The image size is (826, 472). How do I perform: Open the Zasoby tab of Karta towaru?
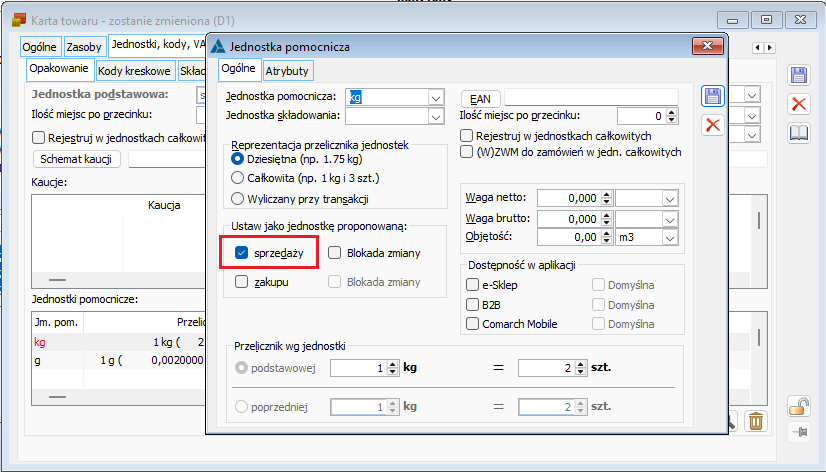click(x=84, y=47)
